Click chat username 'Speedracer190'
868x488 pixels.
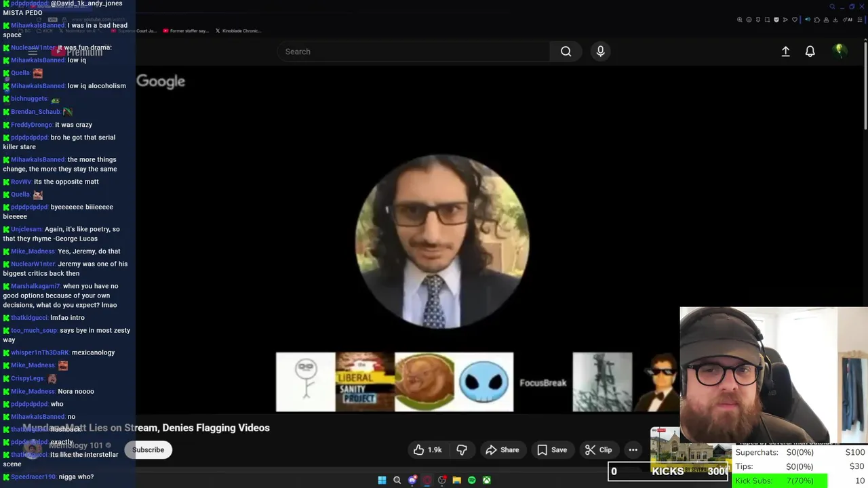pyautogui.click(x=33, y=477)
